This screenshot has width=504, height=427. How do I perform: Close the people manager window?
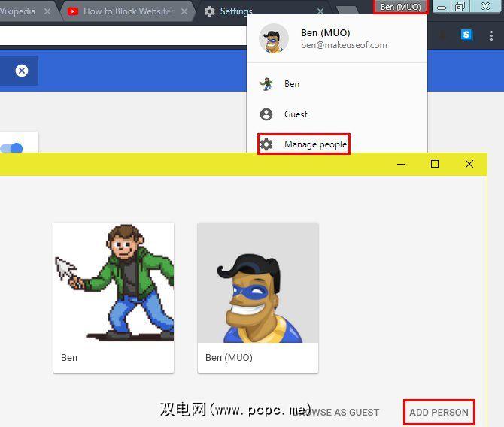click(469, 164)
